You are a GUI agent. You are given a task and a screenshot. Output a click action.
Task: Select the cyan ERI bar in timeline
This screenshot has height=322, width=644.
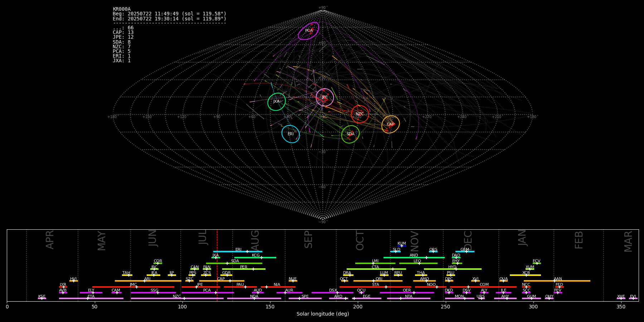coord(238,252)
